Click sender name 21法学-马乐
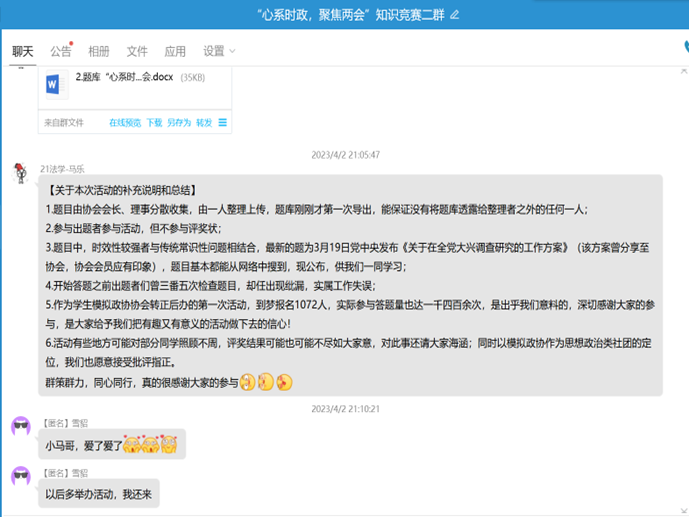Screen dimensions: 689x517 pos(62,169)
